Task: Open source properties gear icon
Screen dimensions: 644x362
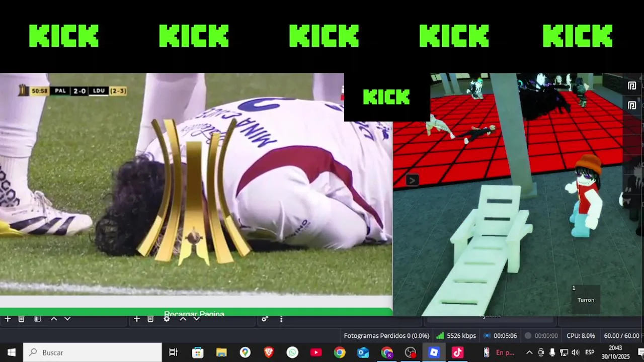Action: pos(167,319)
